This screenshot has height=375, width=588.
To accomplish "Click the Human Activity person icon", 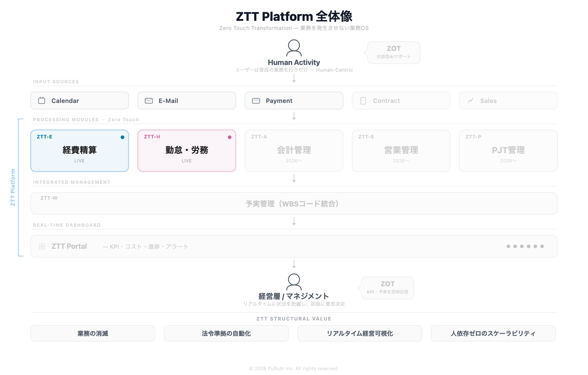I will point(294,48).
